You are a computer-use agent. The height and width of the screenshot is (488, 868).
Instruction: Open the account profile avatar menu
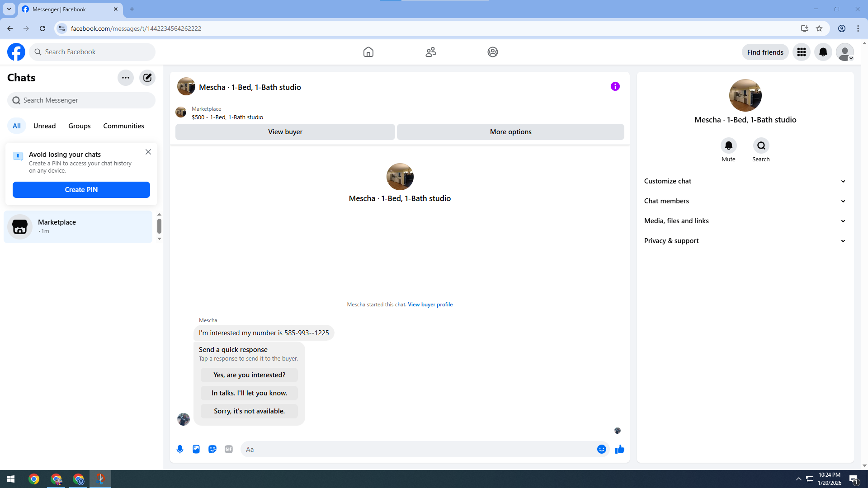pyautogui.click(x=844, y=52)
